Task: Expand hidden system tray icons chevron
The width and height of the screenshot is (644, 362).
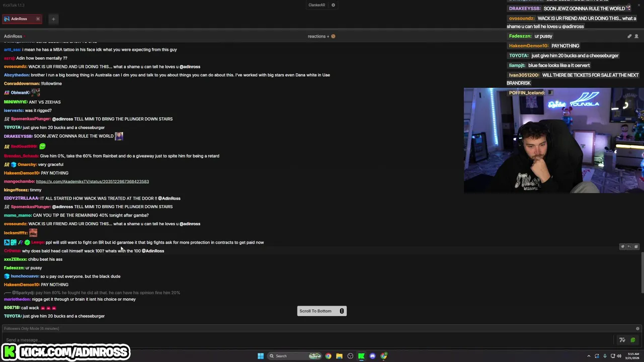Action: (x=589, y=356)
